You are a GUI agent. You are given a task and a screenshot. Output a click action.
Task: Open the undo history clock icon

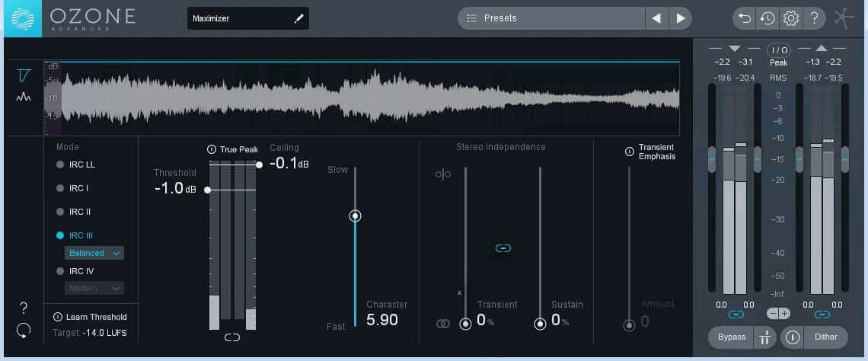pyautogui.click(x=767, y=18)
